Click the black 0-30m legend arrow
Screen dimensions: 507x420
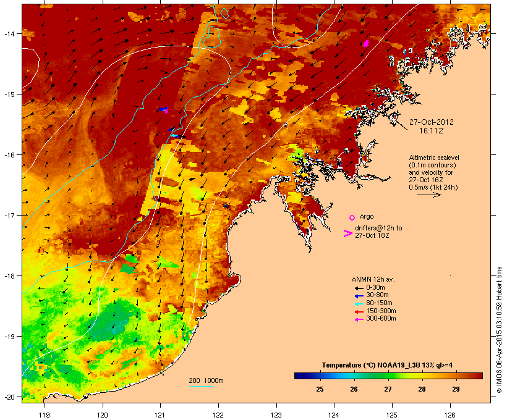coord(359,288)
